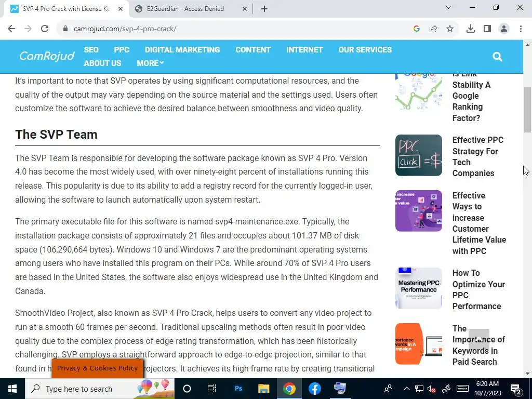532x399 pixels.
Task: Close the SVP 4 Pro Crack tab
Action: pos(121,9)
